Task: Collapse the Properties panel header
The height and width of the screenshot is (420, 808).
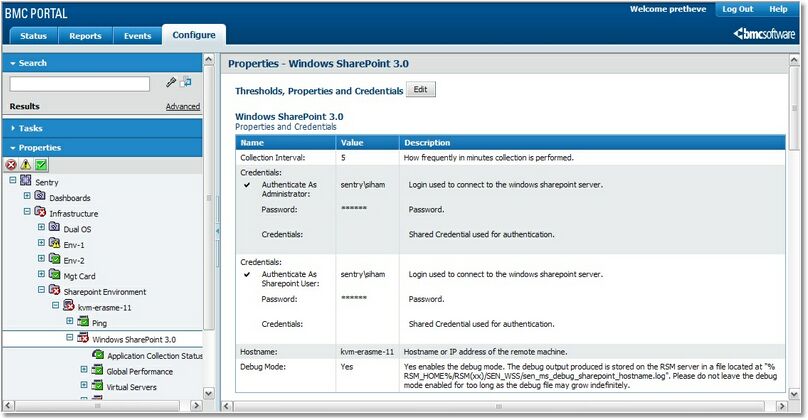Action: pos(103,148)
